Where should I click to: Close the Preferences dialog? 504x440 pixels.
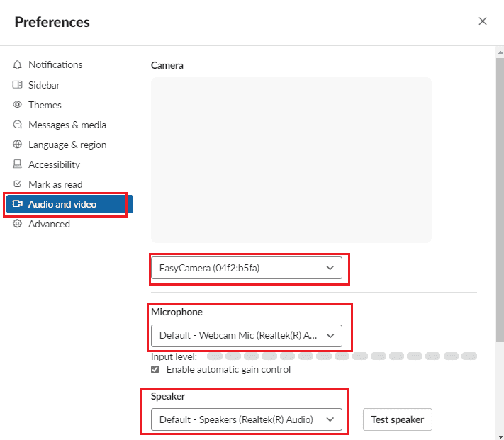483,21
